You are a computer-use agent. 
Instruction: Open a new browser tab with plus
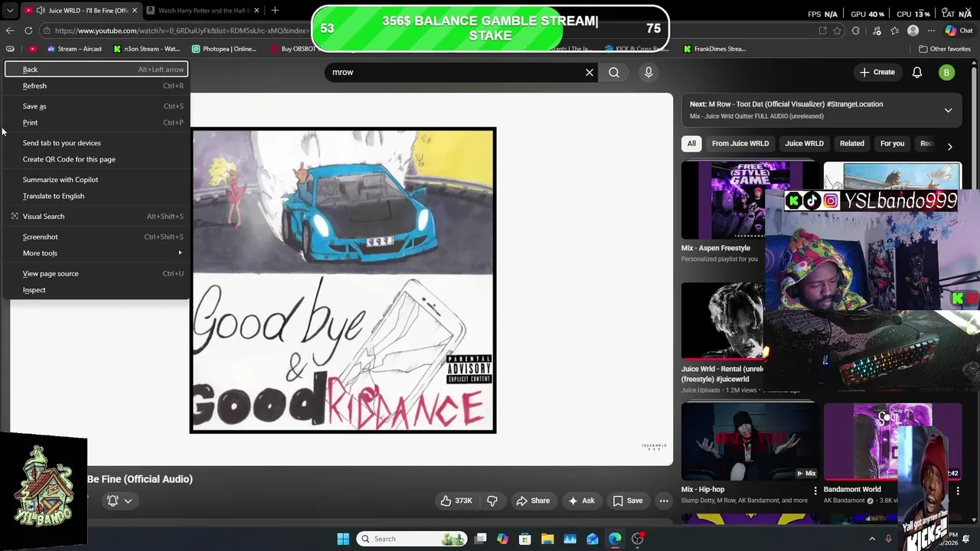275,10
